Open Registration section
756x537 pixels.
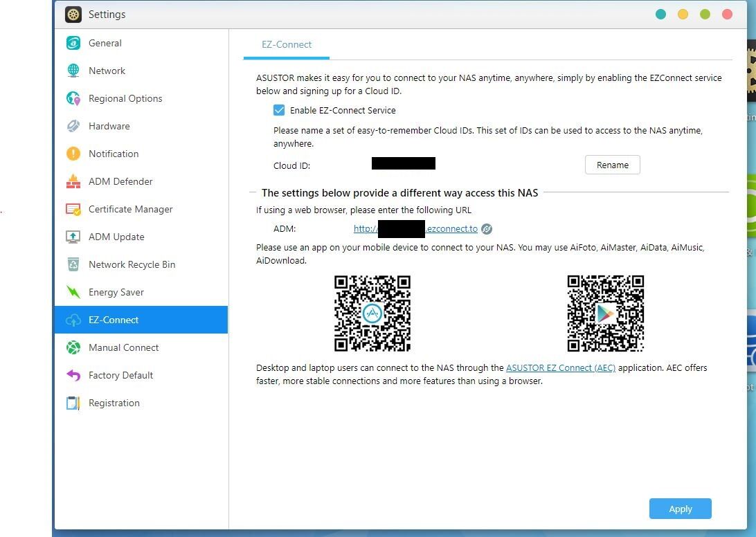click(x=141, y=403)
